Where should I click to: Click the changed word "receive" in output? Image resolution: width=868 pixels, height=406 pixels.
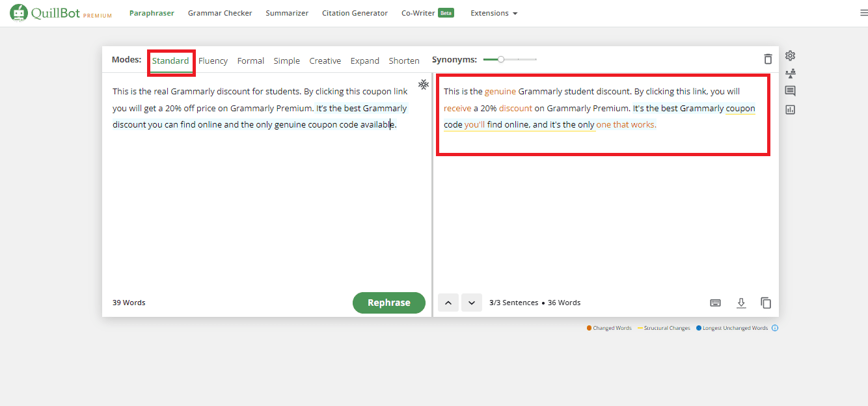(457, 108)
